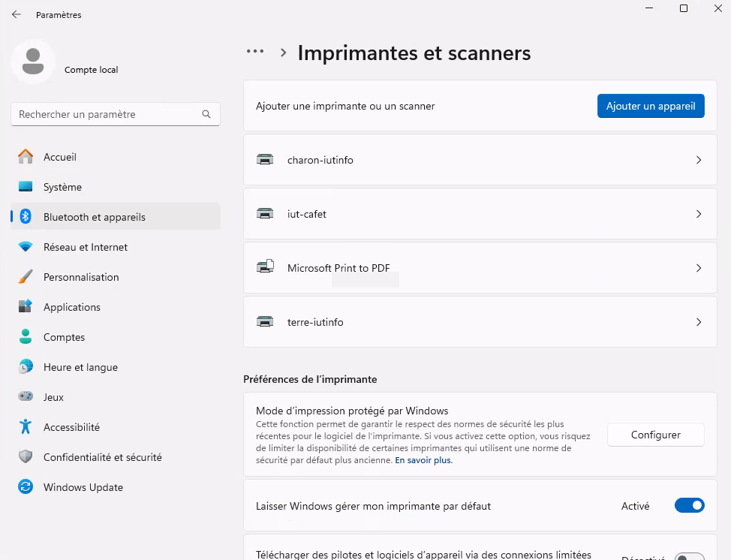
Task: Select Bluetooth et appareils section
Action: pyautogui.click(x=115, y=216)
